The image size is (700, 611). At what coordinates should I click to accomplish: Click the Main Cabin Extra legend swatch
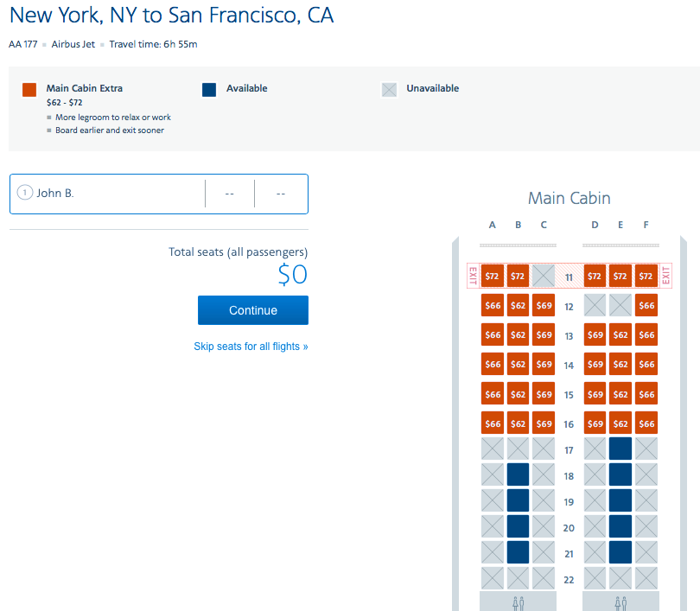click(x=29, y=90)
